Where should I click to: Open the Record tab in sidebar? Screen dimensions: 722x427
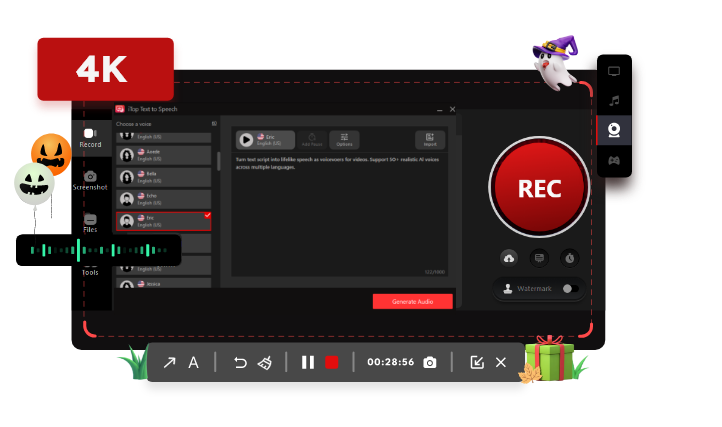point(90,138)
